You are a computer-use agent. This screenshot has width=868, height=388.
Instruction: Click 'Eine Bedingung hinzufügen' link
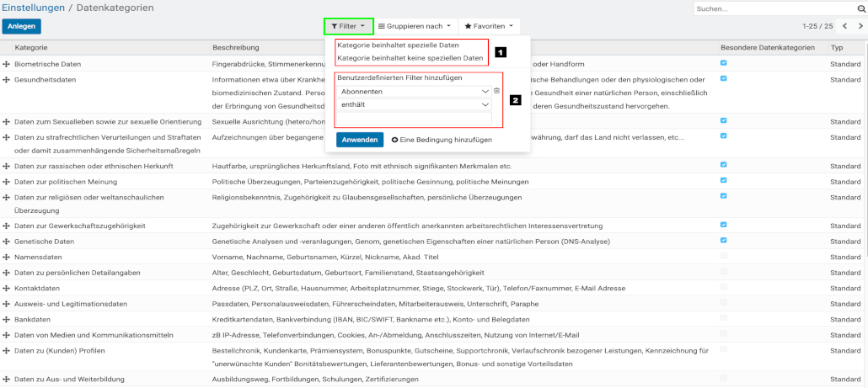[442, 140]
